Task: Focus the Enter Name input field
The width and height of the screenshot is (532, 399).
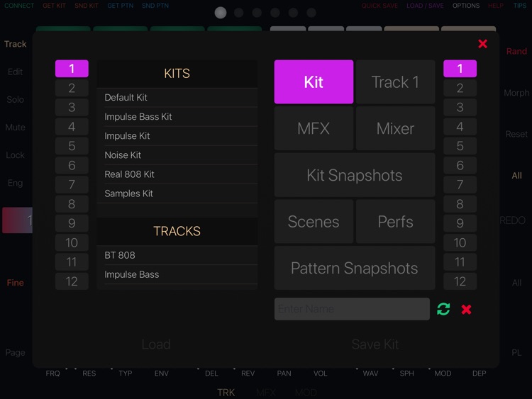Action: click(352, 309)
